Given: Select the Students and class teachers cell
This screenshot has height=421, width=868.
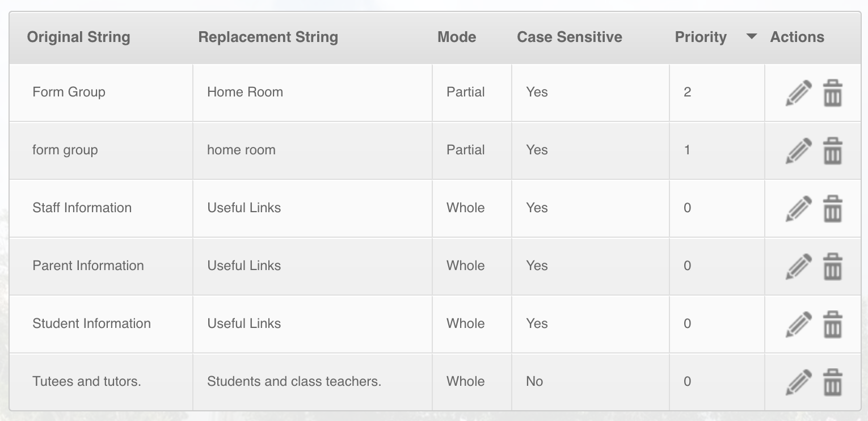Looking at the screenshot, I should point(313,382).
